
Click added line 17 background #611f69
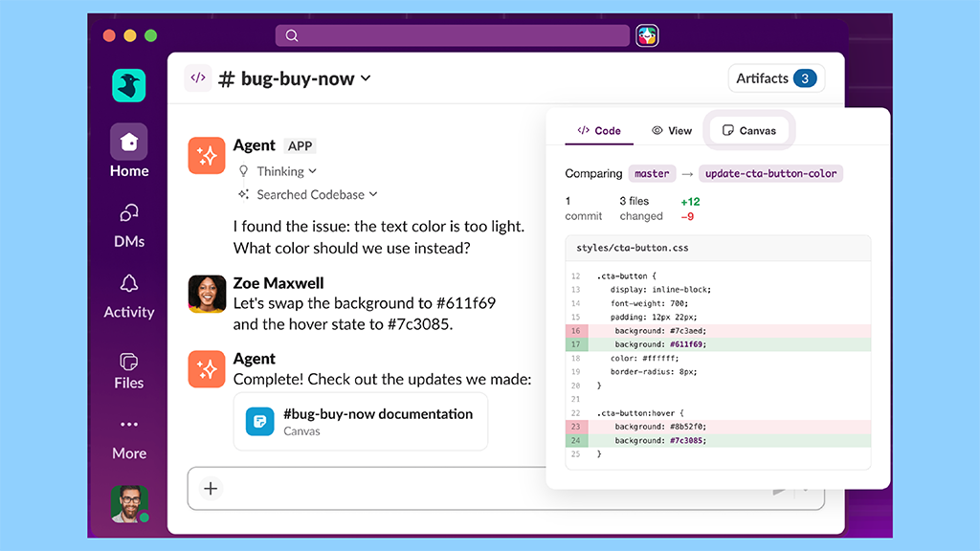(x=718, y=344)
